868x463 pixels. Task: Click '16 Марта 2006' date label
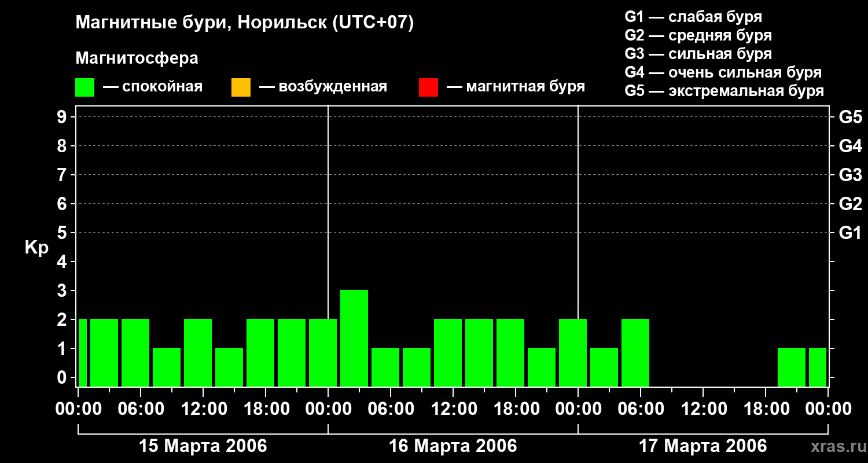tap(453, 446)
